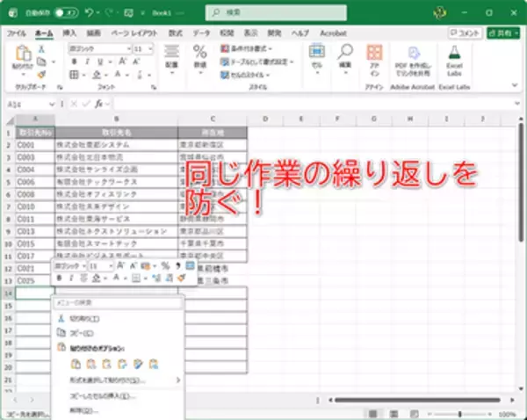Toggle Underline in the ribbon font group
Viewport: 527px width, 420px height.
(100, 62)
